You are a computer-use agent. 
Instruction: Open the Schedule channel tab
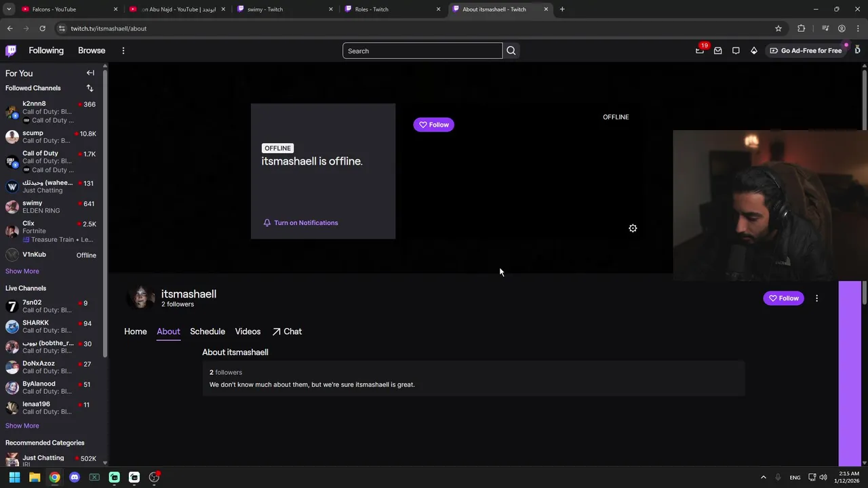click(x=208, y=331)
